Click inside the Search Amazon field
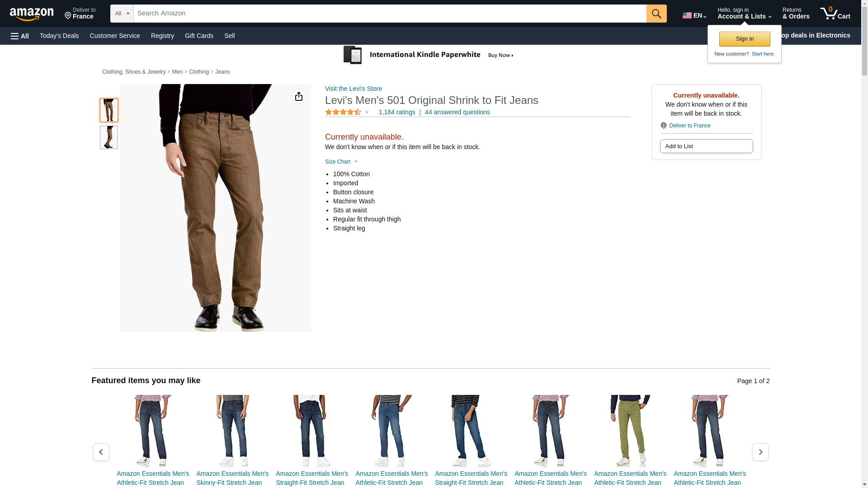Image resolution: width=868 pixels, height=488 pixels. 389,14
